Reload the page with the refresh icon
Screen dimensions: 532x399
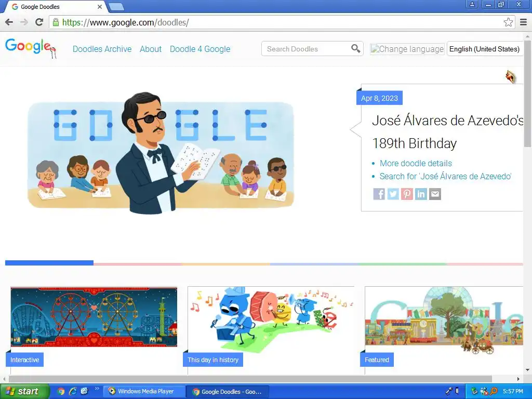[39, 22]
